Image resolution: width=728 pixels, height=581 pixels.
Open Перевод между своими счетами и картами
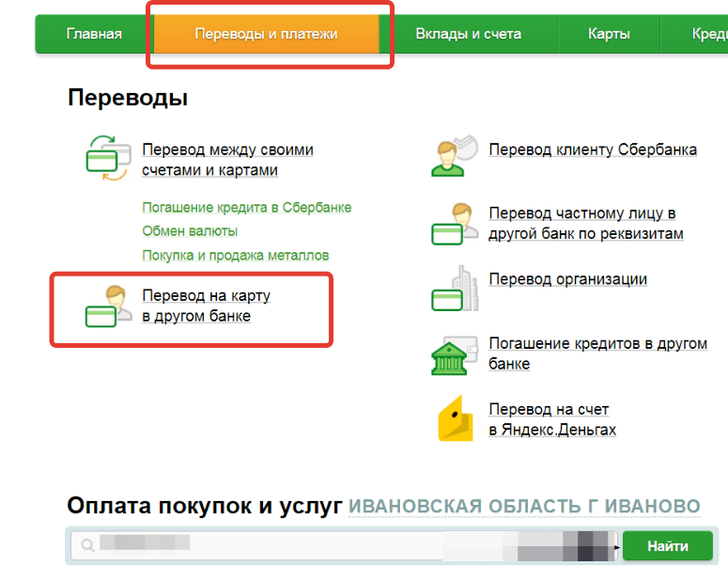point(227,160)
